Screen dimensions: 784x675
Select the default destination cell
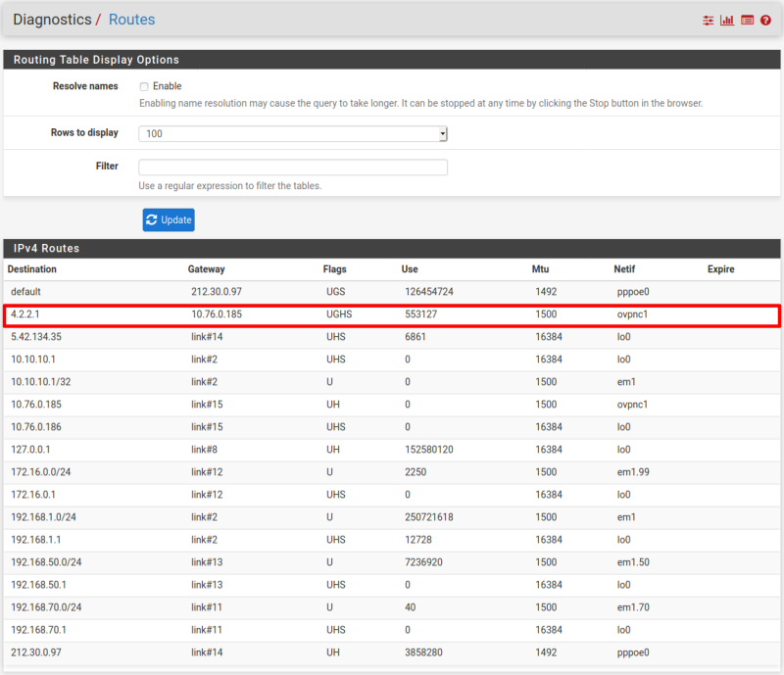point(26,292)
